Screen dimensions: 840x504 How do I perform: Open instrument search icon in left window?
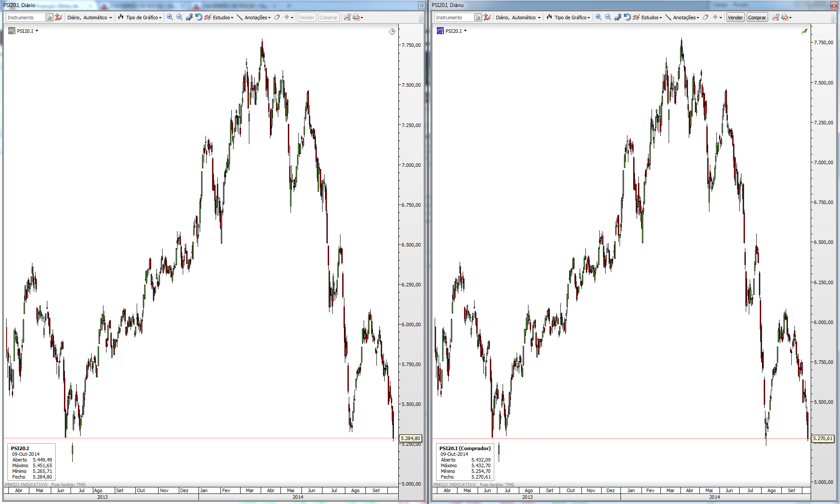pos(49,18)
